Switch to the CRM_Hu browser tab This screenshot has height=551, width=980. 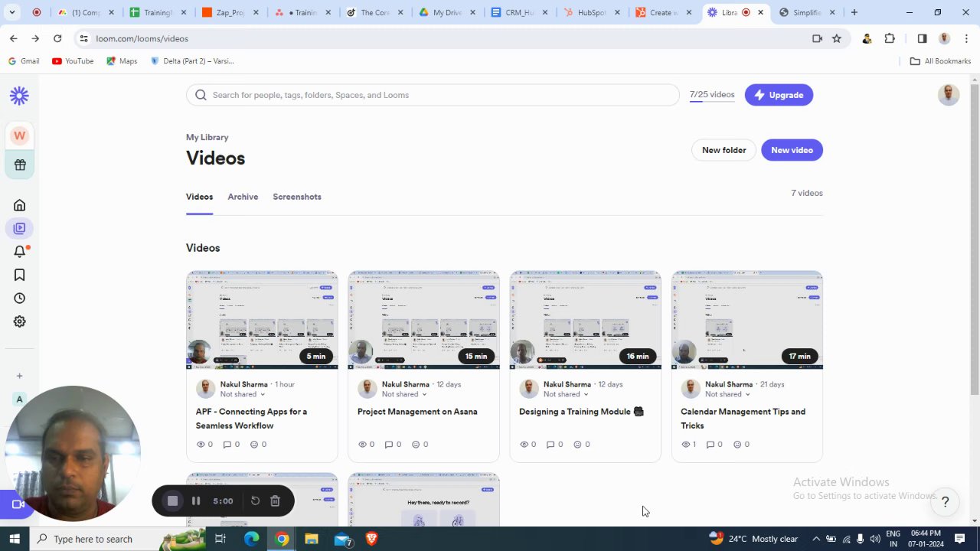click(520, 12)
